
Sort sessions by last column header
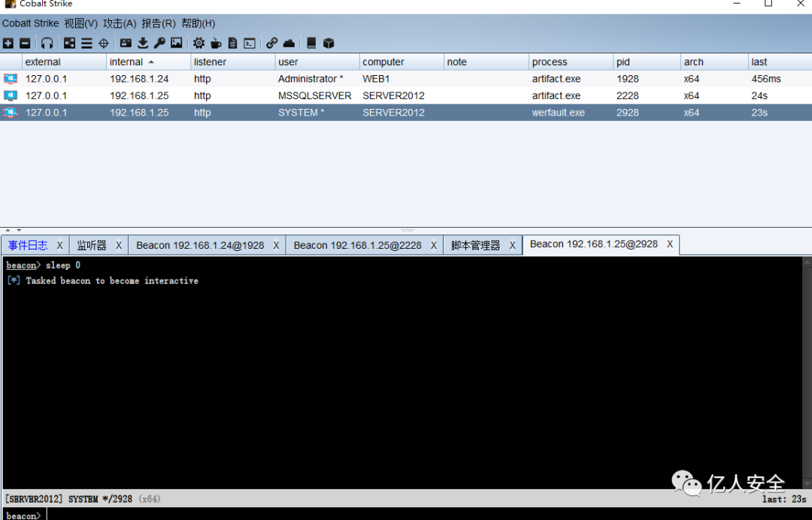[780, 62]
